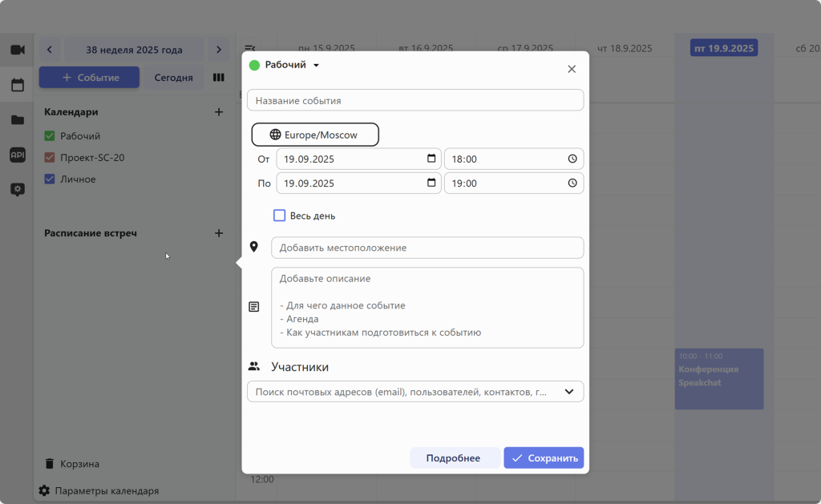Open the files folder icon in sidebar
The image size is (821, 504).
(17, 120)
